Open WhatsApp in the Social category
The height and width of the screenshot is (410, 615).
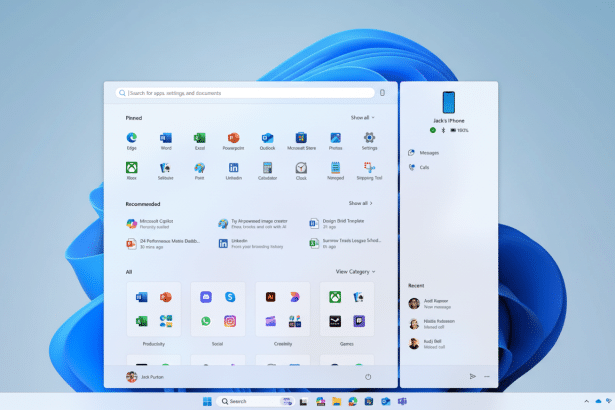(206, 321)
